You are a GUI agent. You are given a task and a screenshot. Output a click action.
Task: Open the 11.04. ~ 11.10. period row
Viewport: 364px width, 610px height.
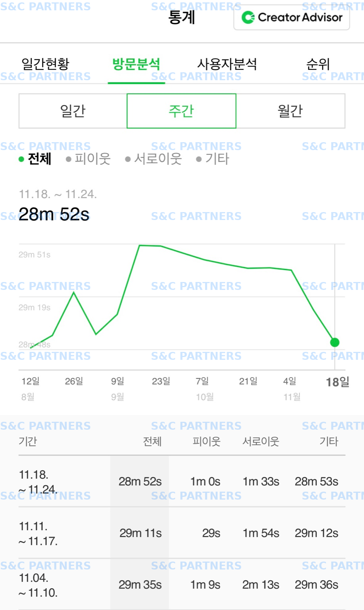click(x=182, y=585)
